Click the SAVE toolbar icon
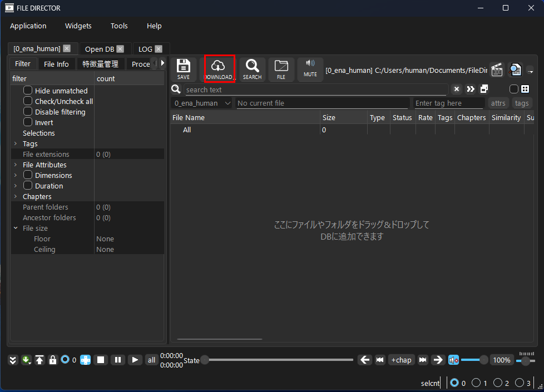 pos(183,70)
